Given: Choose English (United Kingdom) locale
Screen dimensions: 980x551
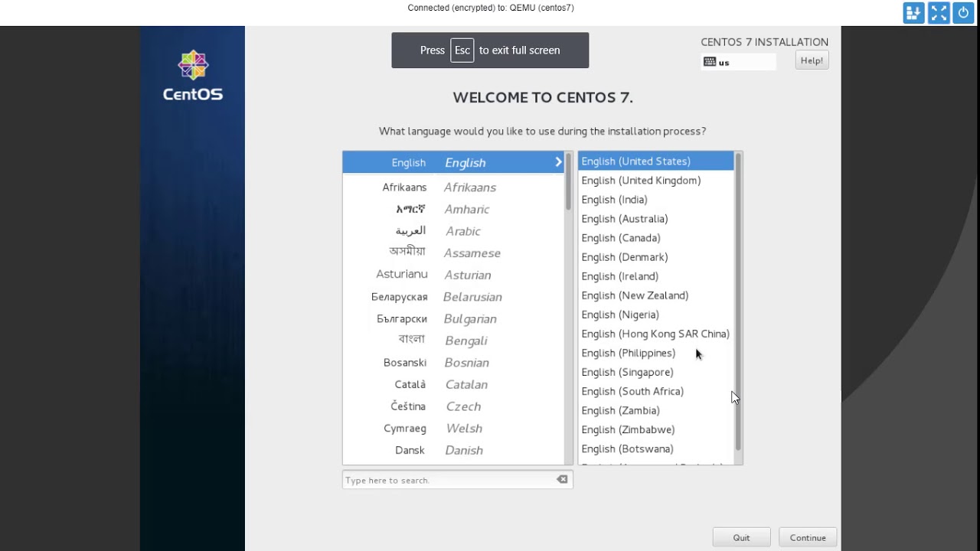Looking at the screenshot, I should pyautogui.click(x=656, y=180).
